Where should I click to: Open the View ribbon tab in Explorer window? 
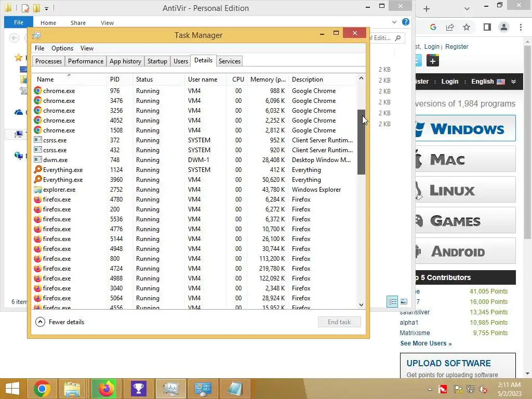point(107,23)
